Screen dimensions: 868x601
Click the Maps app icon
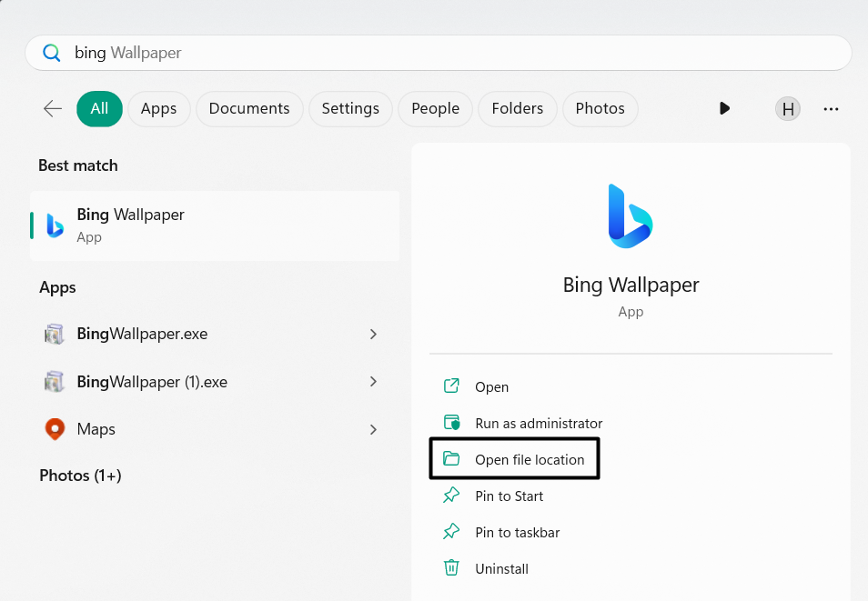pos(55,429)
